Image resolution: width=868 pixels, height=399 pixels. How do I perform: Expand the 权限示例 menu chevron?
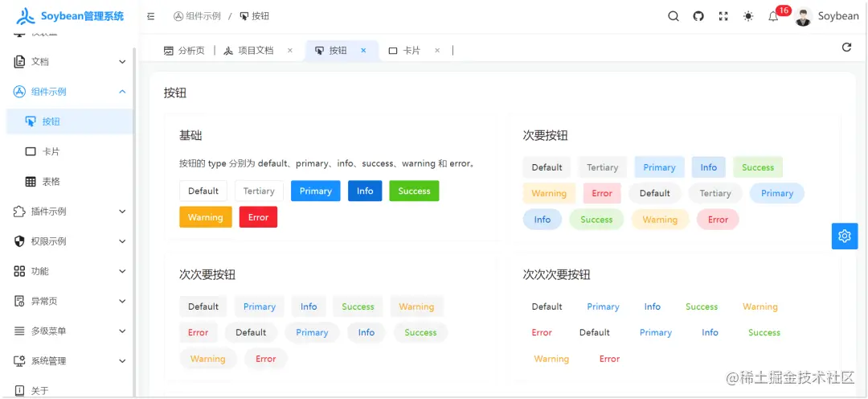[123, 241]
